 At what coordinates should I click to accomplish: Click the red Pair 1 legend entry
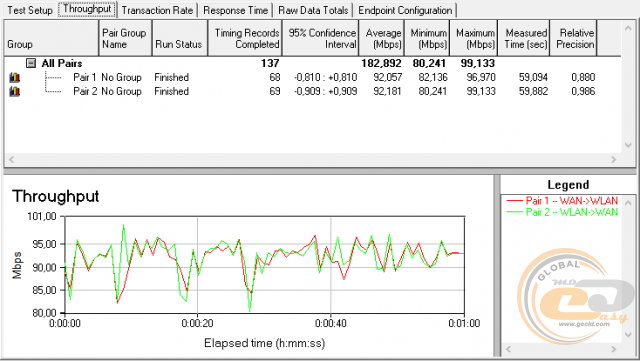click(562, 201)
